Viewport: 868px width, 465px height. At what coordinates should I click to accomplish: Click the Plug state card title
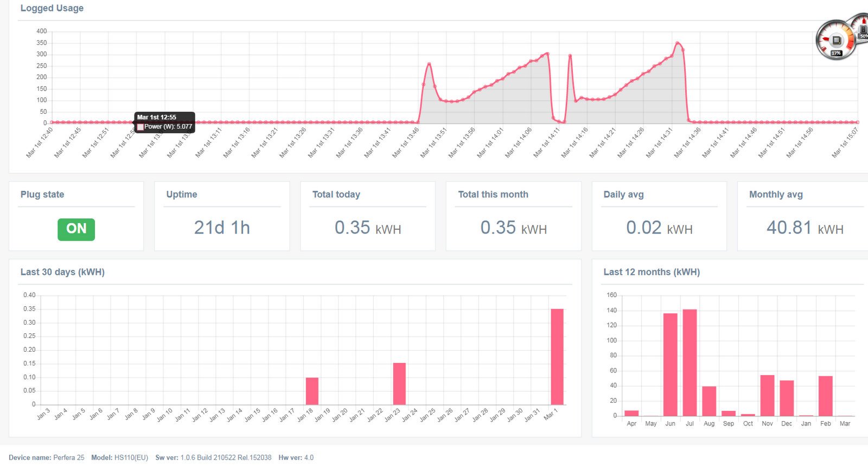(42, 195)
